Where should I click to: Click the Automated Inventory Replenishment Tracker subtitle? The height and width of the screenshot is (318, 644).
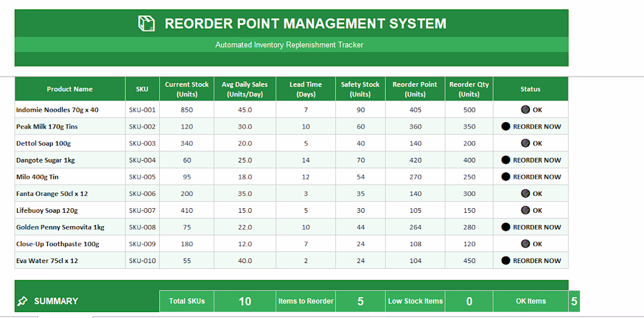tap(289, 45)
